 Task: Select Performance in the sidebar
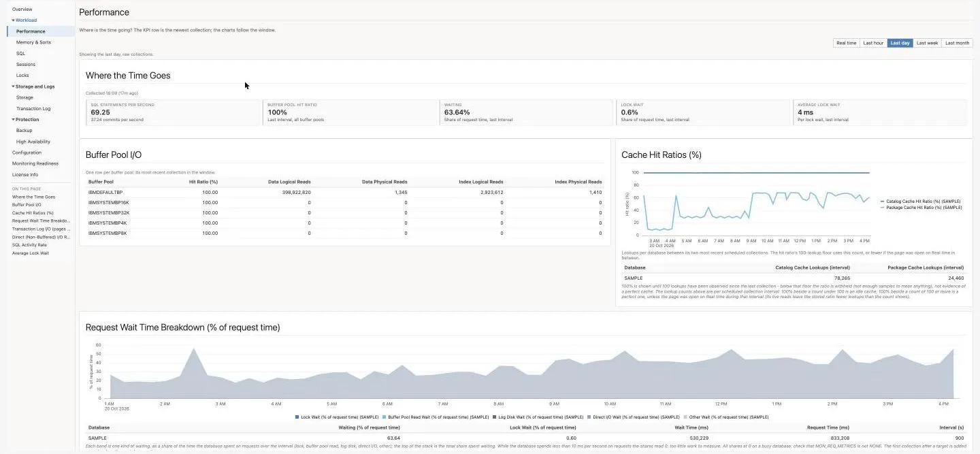point(31,31)
